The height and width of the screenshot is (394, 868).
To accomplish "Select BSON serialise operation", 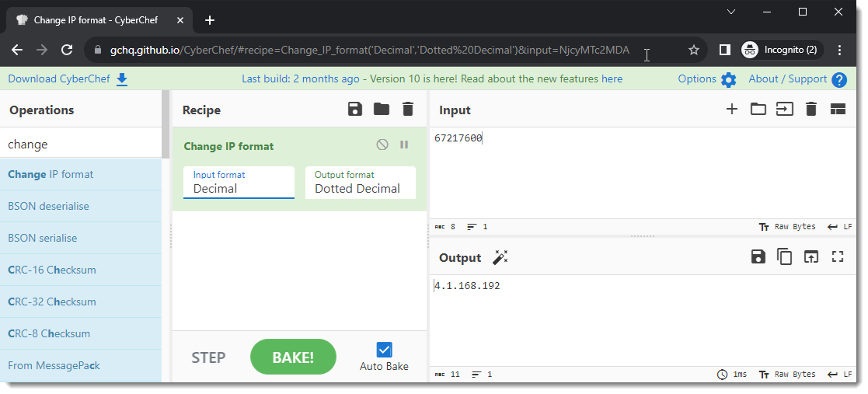I will coord(81,238).
